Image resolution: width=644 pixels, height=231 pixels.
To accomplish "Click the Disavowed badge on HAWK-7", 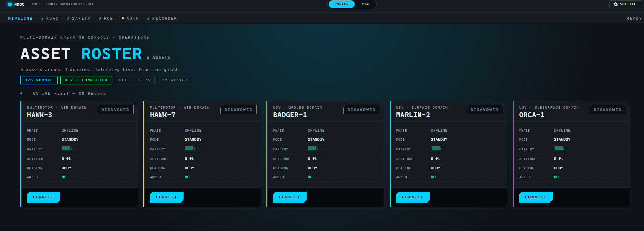I will (x=238, y=110).
